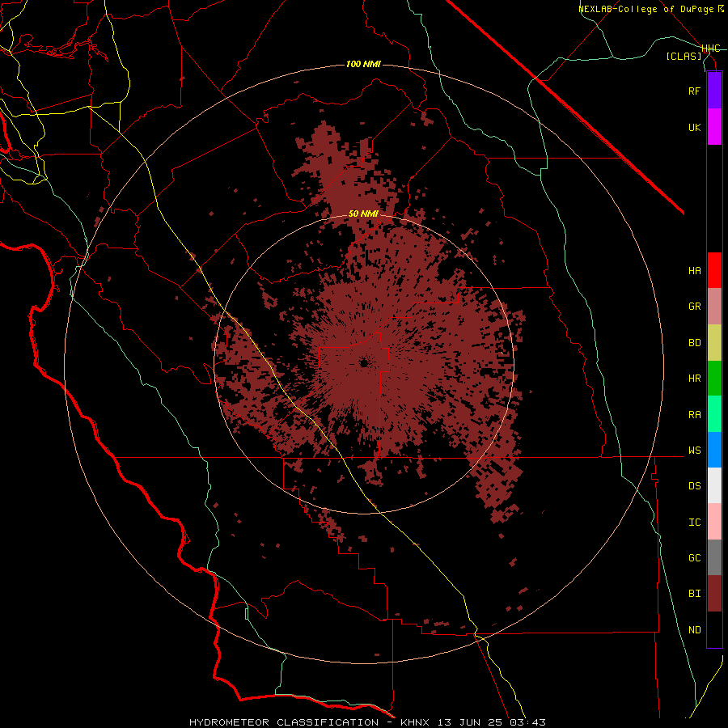This screenshot has height=728, width=728.
Task: Click the HYDROMETEOR CLASSIFICATION title text
Action: 284,722
